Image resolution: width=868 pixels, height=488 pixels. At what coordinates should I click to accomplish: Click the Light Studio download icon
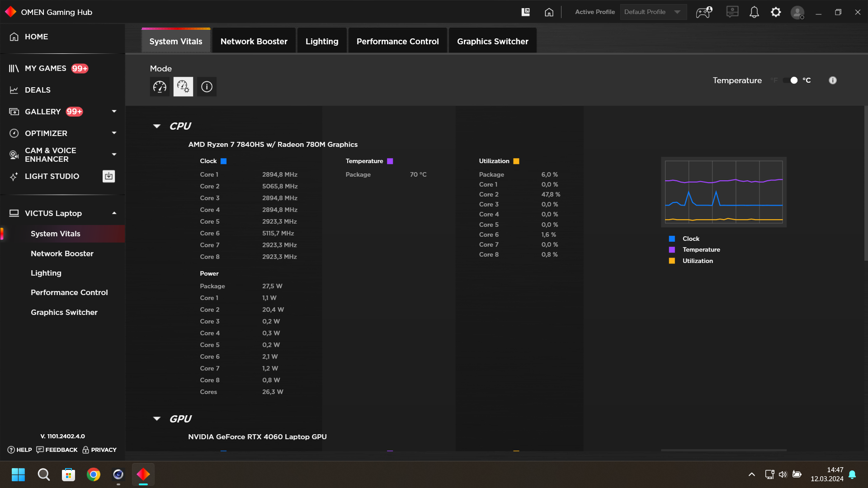[108, 176]
